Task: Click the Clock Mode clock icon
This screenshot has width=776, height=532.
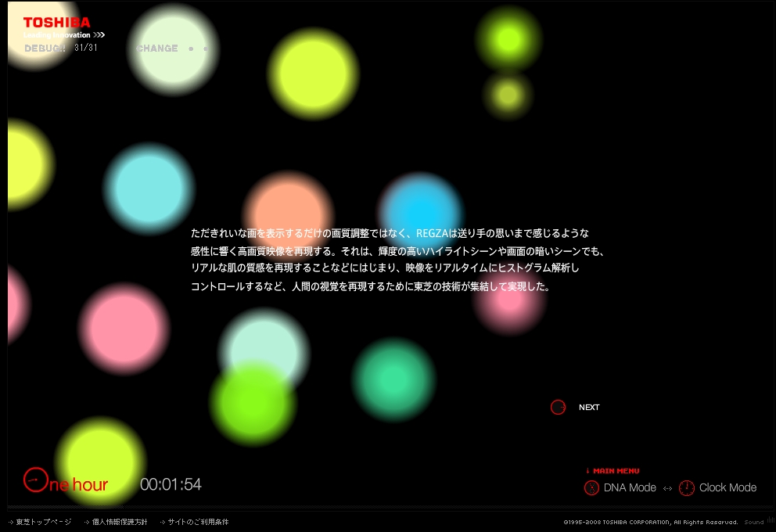Action: tap(686, 487)
